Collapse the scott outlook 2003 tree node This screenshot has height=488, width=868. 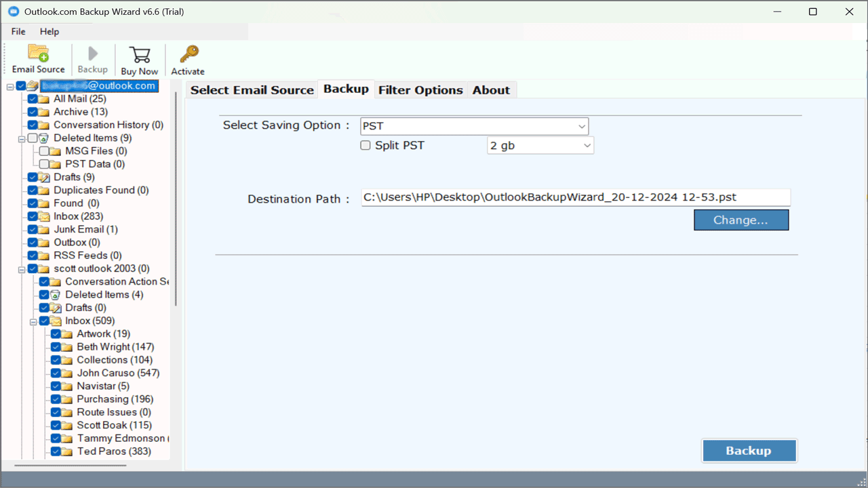[x=22, y=269]
